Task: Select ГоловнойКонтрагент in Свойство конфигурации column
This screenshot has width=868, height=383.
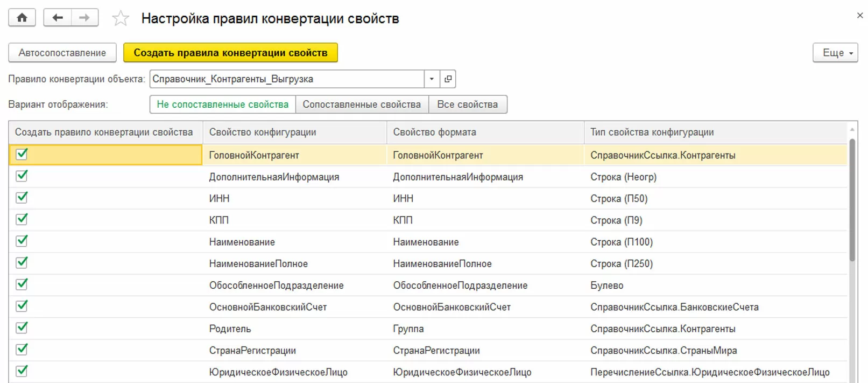Action: click(295, 155)
